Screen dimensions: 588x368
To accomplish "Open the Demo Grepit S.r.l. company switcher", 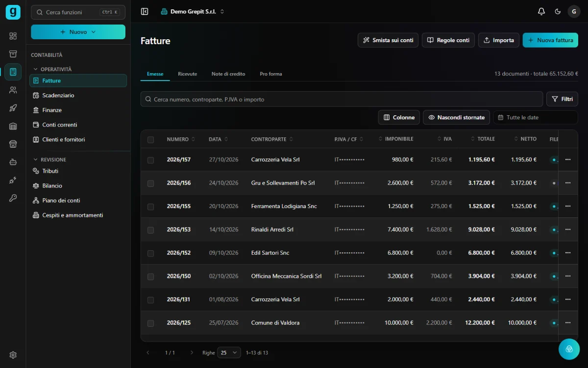I will (x=193, y=11).
